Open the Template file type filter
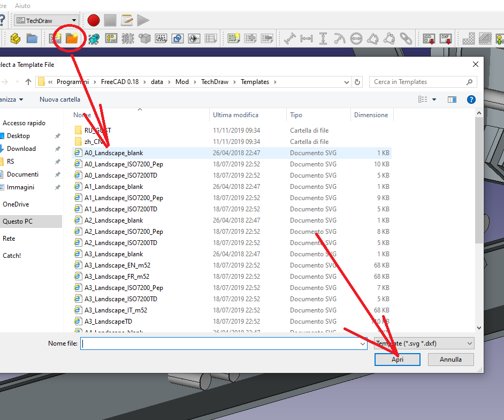The height and width of the screenshot is (420, 504). [x=424, y=343]
